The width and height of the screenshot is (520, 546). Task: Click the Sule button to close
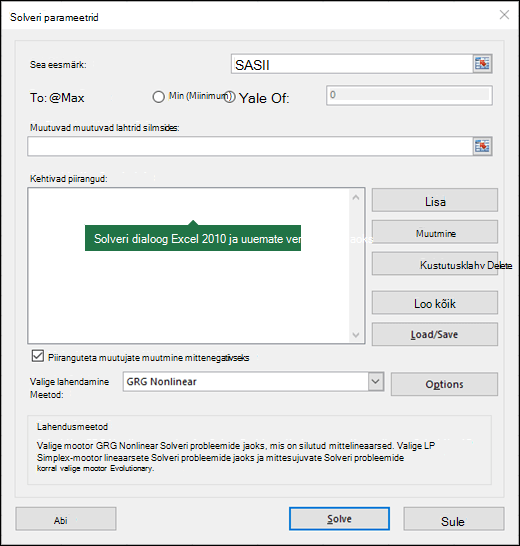[x=454, y=519]
